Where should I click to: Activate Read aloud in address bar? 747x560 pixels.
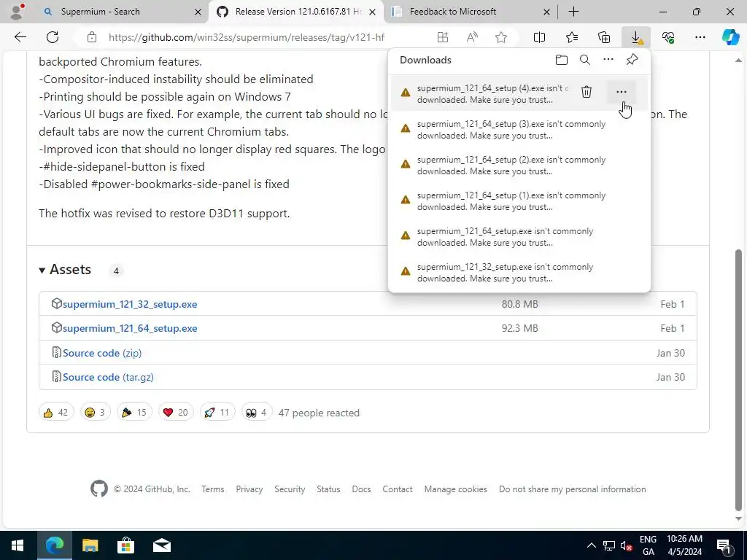click(472, 37)
